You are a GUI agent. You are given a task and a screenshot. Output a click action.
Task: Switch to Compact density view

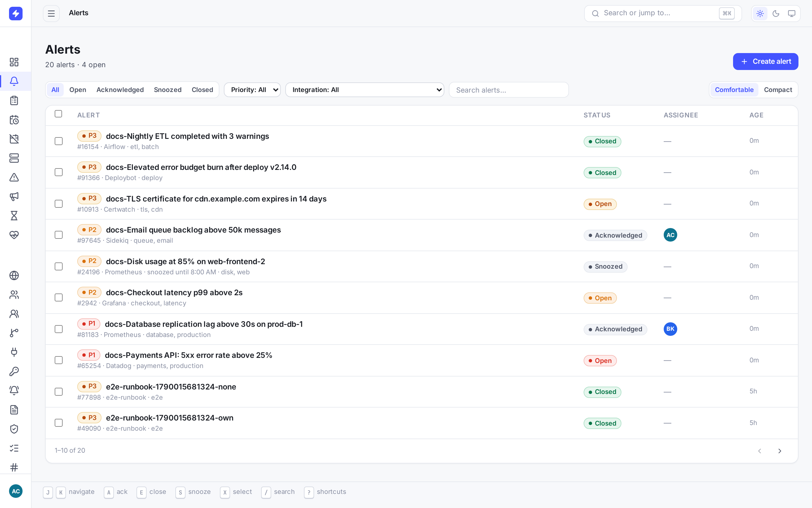click(x=778, y=90)
